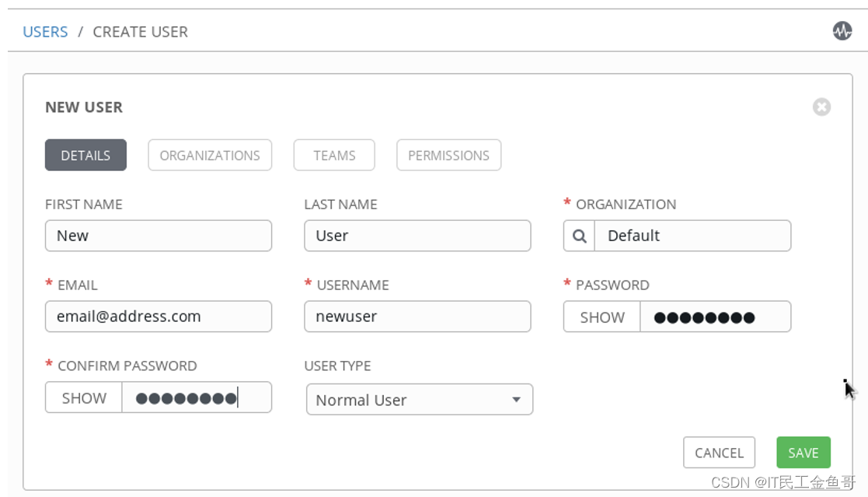Click the masked Password input
The height and width of the screenshot is (497, 868).
[715, 317]
